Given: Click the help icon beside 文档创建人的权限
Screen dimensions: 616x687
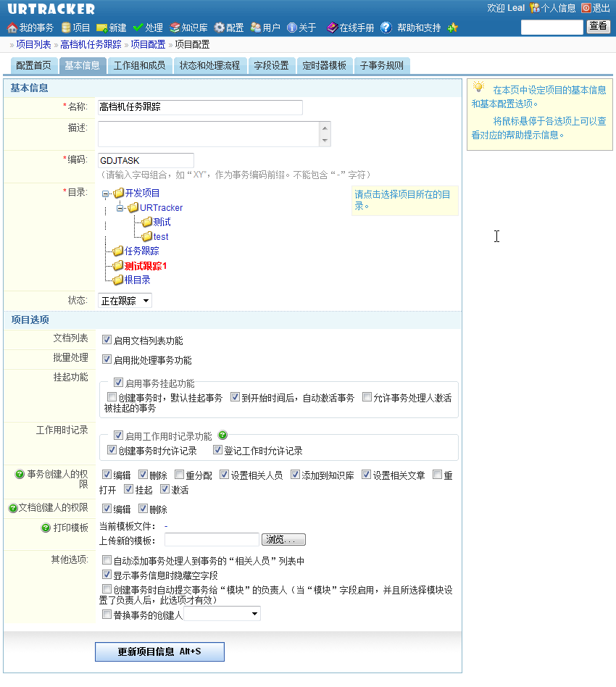Looking at the screenshot, I should pos(13,508).
